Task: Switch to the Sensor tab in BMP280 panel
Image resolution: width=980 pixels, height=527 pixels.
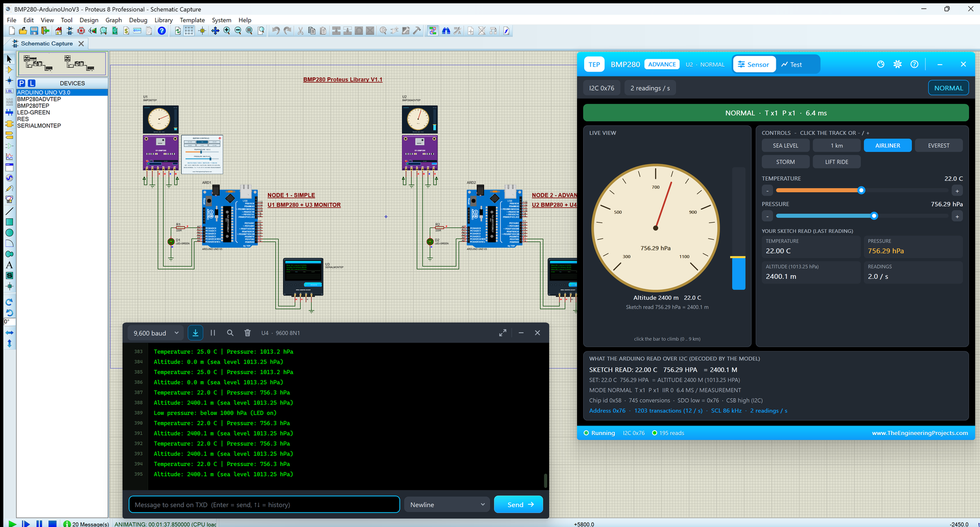Action: [x=754, y=64]
